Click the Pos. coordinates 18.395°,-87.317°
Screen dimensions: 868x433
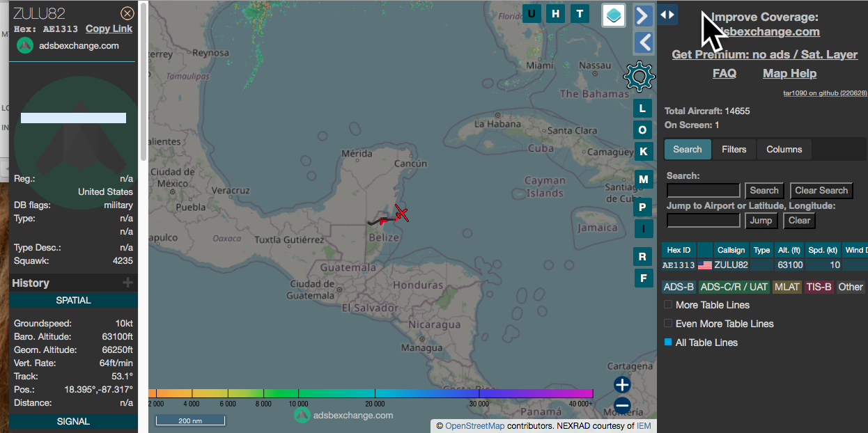click(x=99, y=390)
